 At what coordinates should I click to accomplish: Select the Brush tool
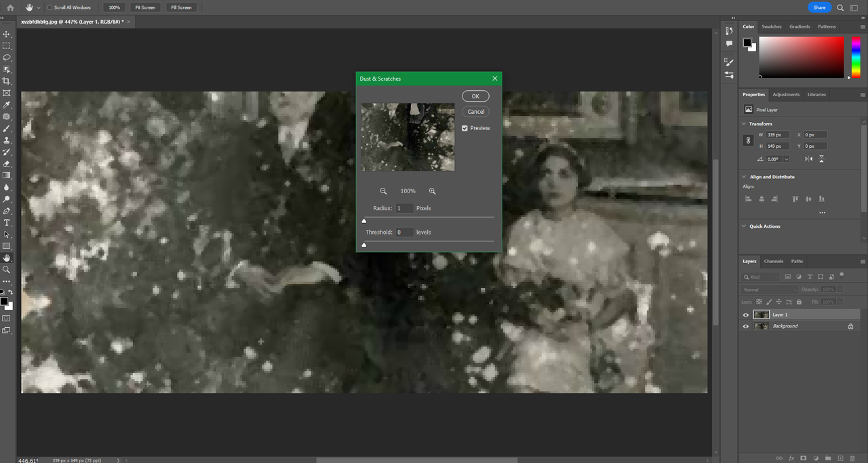point(7,128)
